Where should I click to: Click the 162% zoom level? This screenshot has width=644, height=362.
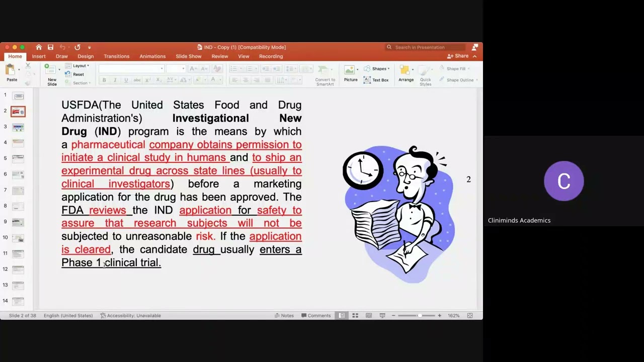click(453, 316)
